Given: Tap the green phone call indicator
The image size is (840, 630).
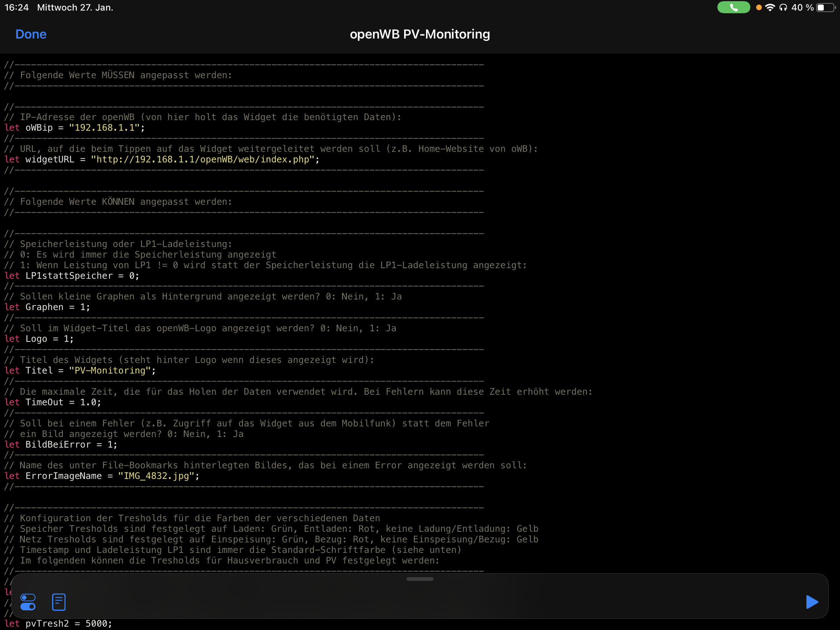Looking at the screenshot, I should [733, 8].
